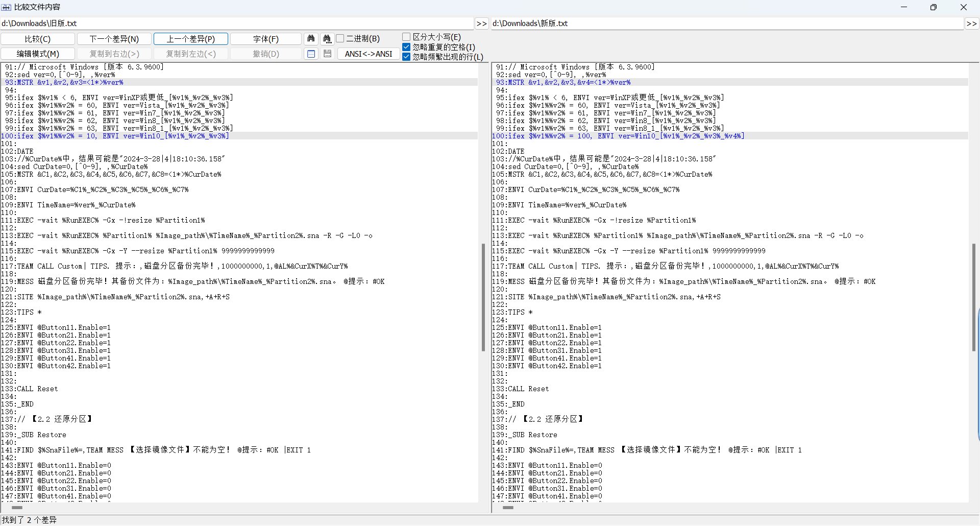Click line 119 'MESS 磁盘分区备份完毕' in right pane

tap(684, 281)
